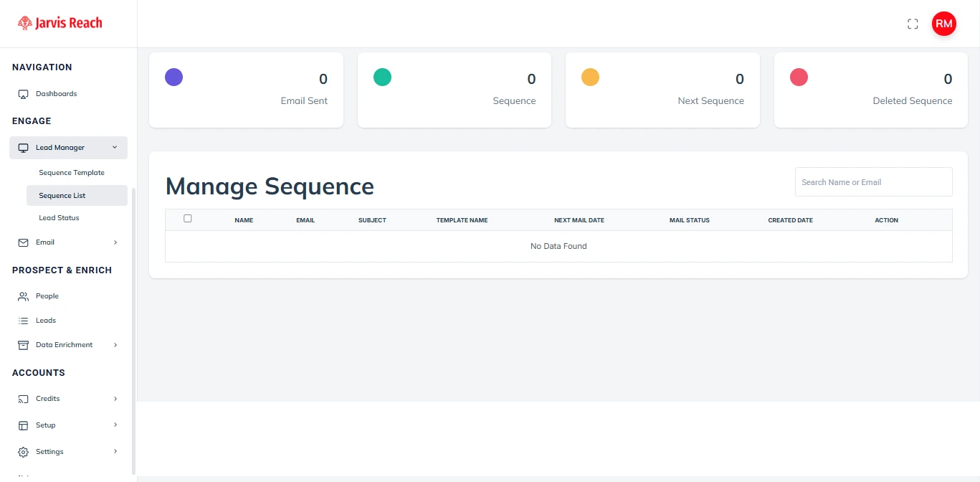Image resolution: width=980 pixels, height=482 pixels.
Task: Click the Settings menu label
Action: click(49, 452)
